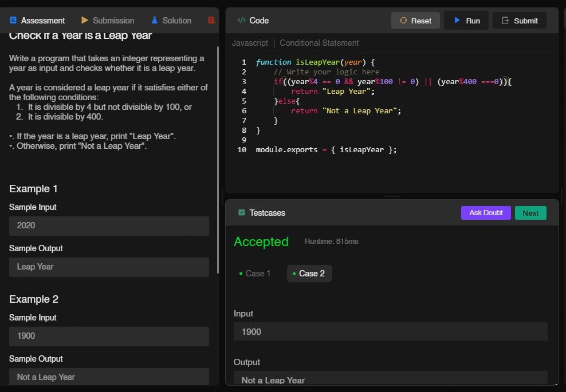
Task: Ask a doubt with purple button
Action: tap(486, 213)
